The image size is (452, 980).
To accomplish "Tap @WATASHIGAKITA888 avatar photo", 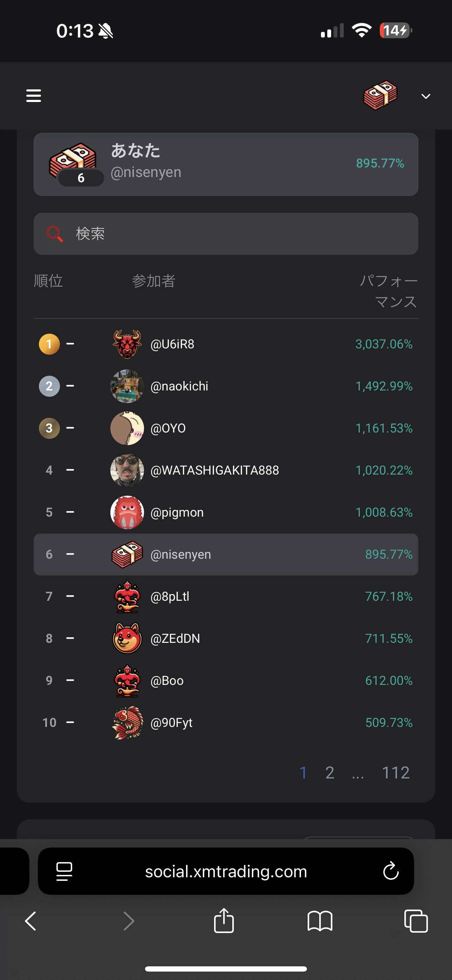I will [127, 470].
